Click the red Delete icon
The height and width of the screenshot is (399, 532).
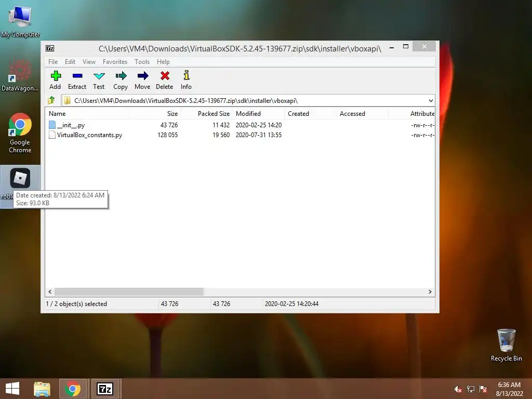click(165, 76)
